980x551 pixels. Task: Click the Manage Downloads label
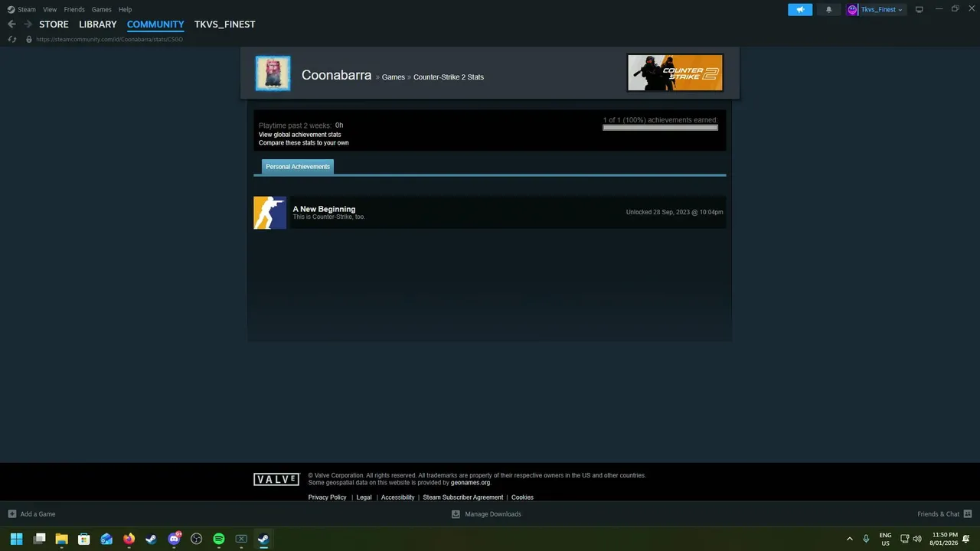493,514
